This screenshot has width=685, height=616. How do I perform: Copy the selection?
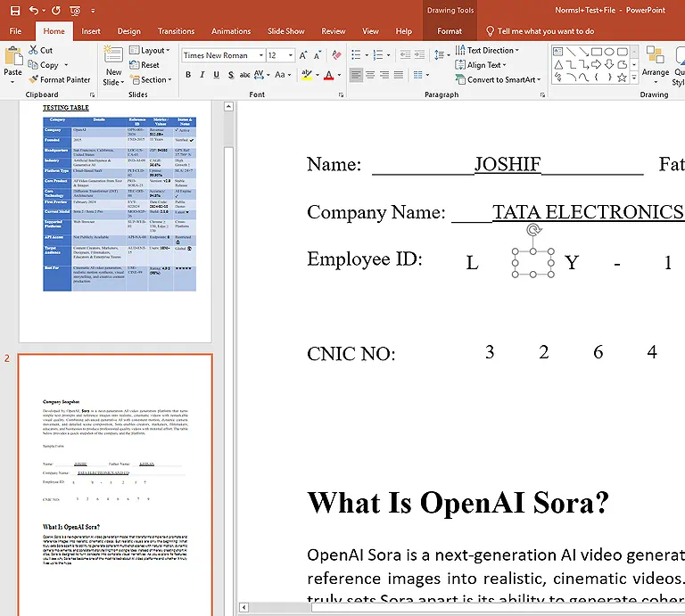coord(43,65)
